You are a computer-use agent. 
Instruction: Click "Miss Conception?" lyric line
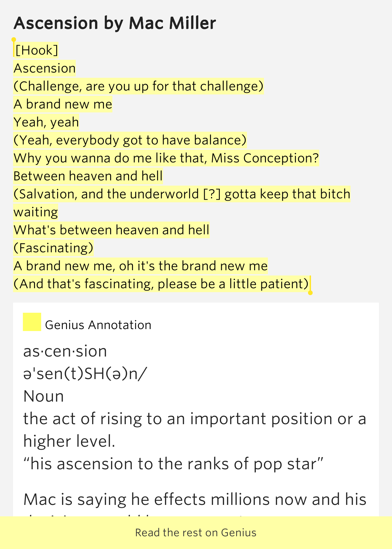click(x=167, y=158)
